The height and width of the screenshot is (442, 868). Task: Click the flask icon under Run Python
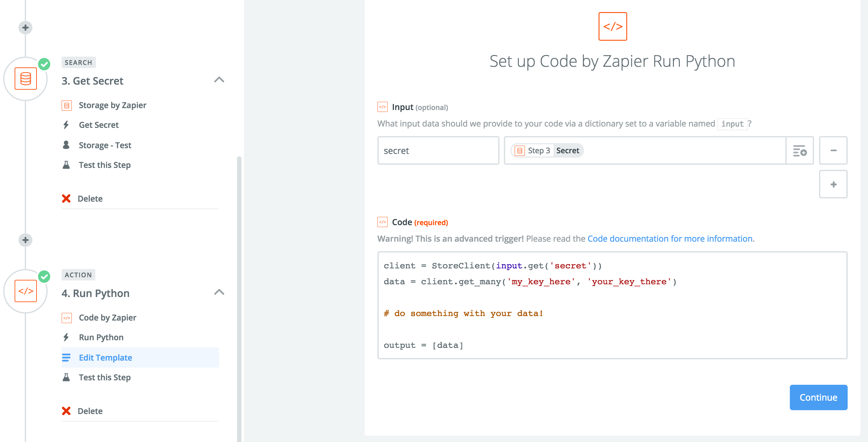(66, 377)
